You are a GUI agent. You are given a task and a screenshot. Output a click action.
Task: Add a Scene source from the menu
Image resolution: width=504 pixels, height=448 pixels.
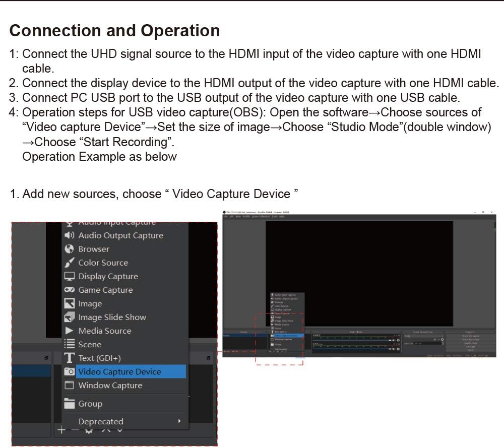pos(124,344)
